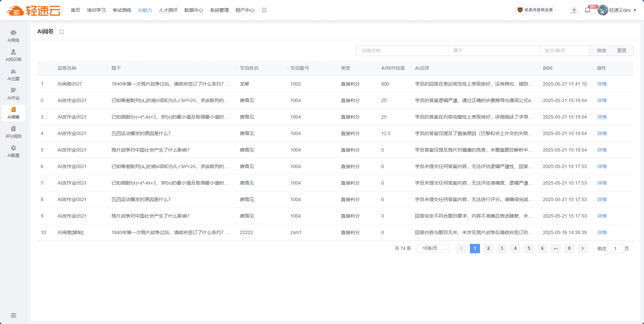Switch to 数据中心 in the top menu
The width and height of the screenshot is (644, 324).
pyautogui.click(x=194, y=10)
